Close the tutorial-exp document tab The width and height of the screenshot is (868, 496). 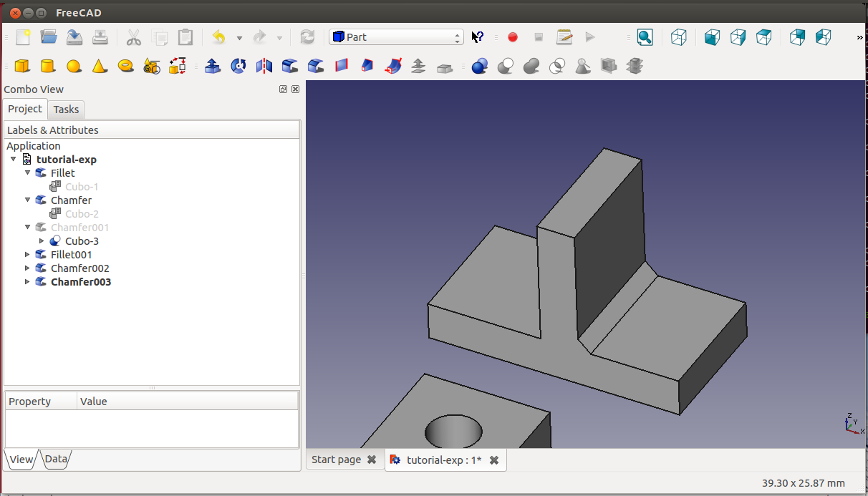(x=494, y=460)
